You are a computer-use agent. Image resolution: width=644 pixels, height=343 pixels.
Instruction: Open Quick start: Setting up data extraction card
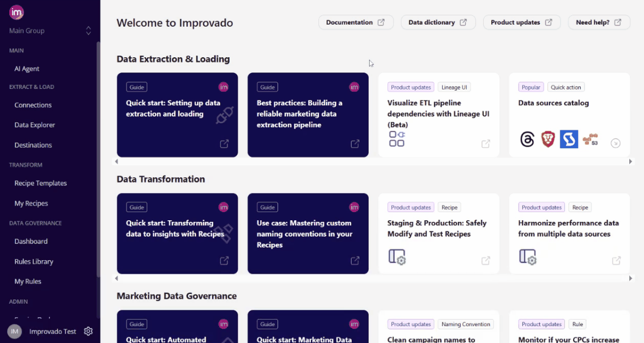(177, 115)
